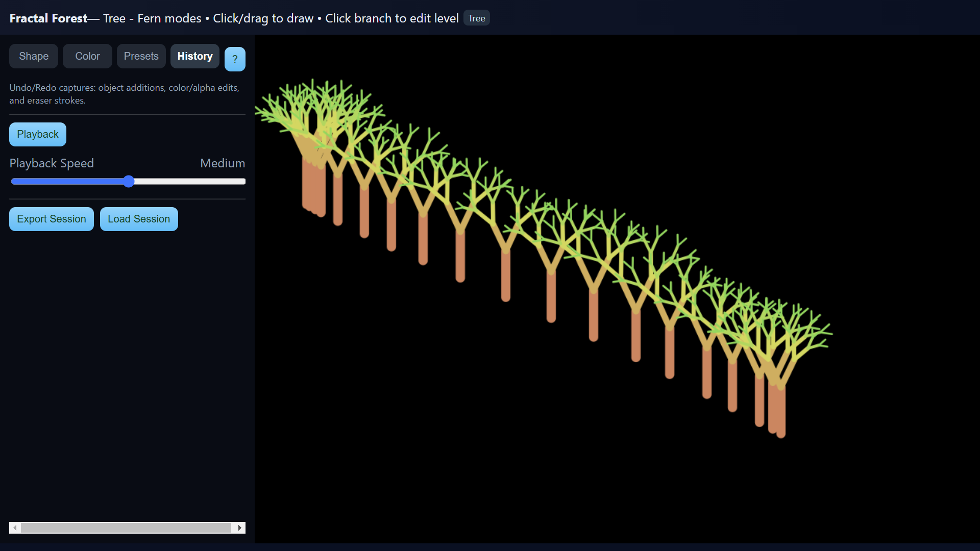Click the unfilled right end of speed slider
Screen dimensions: 980x551
click(x=240, y=182)
